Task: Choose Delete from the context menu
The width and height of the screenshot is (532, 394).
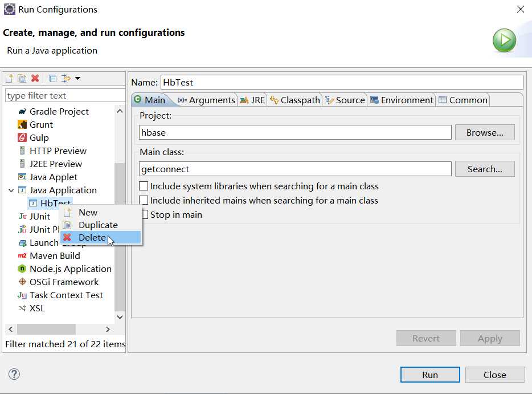Action: coord(92,238)
